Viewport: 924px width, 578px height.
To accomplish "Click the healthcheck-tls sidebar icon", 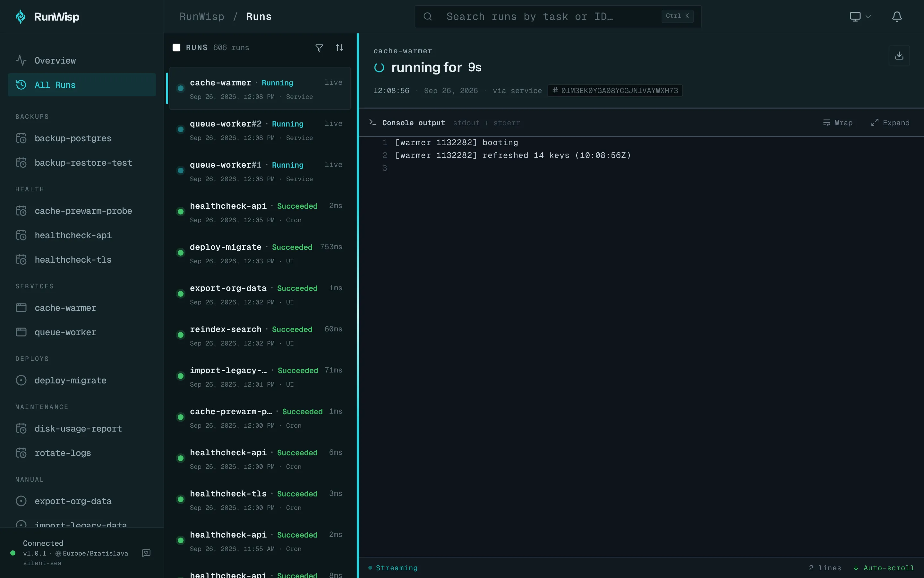I will coord(21,259).
